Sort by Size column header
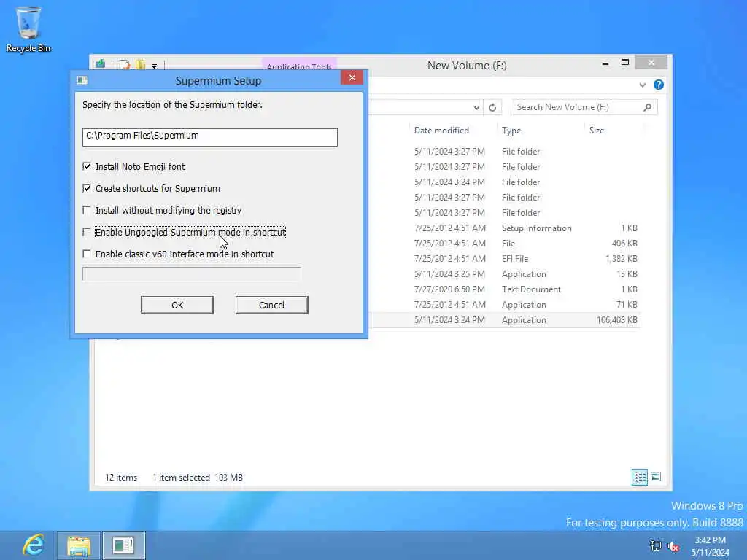Screen dimensions: 747x560 point(597,131)
